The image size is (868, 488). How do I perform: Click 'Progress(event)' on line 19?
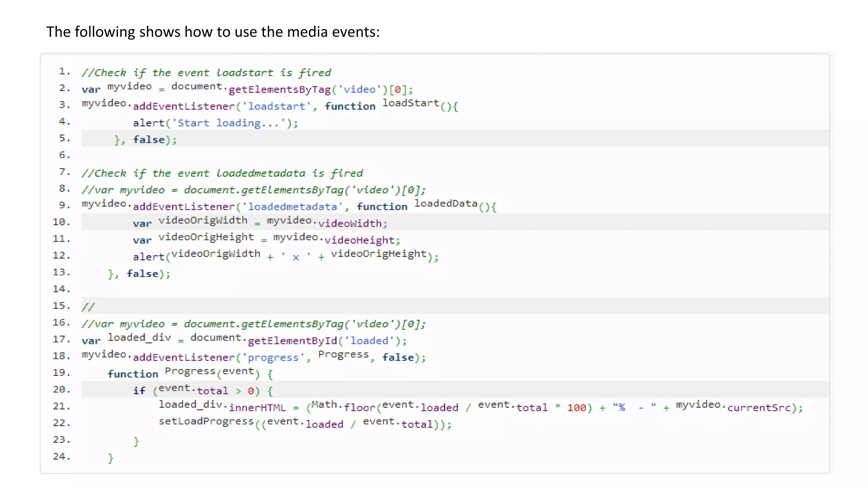tap(212, 372)
